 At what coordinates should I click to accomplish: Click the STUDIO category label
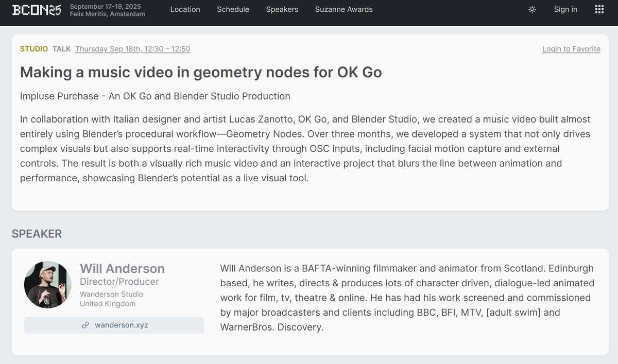pos(34,49)
